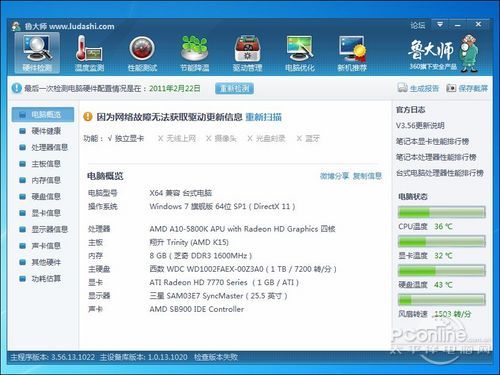Open the 电脑优化 monitor icon

(x=299, y=49)
